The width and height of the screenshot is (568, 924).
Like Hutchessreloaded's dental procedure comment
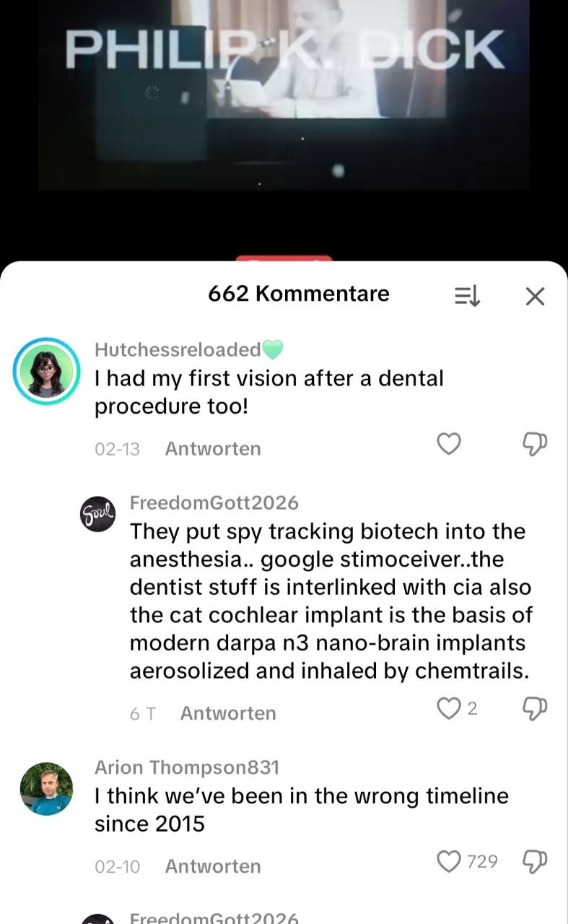[449, 444]
